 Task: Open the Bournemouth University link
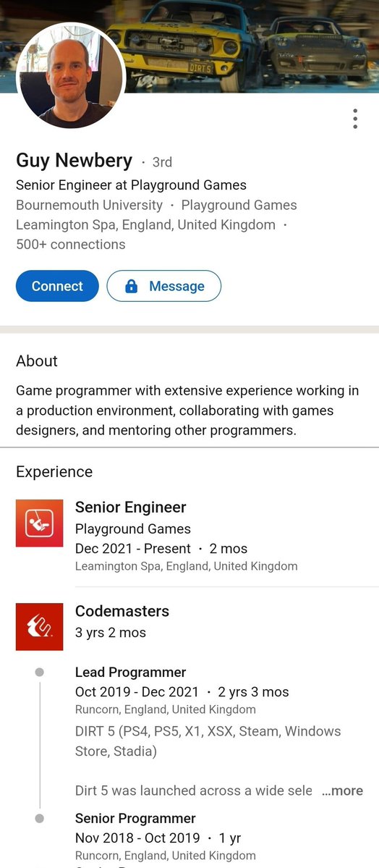click(x=89, y=205)
